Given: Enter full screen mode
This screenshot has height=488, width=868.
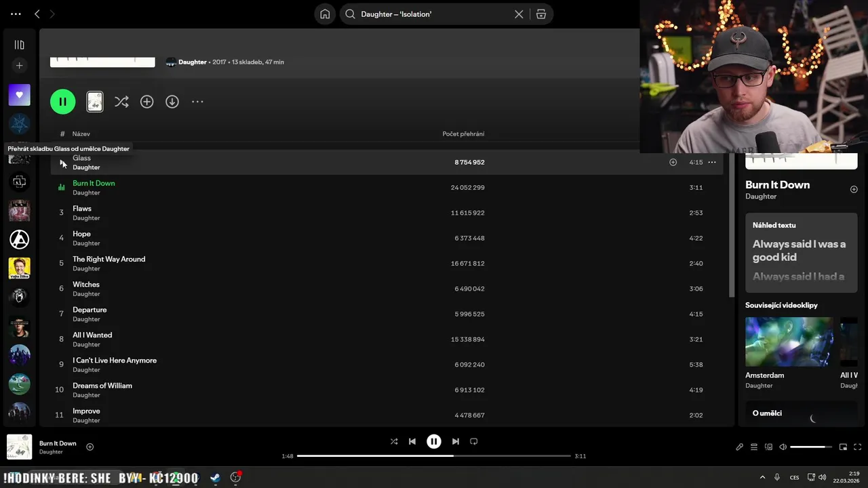Looking at the screenshot, I should (x=858, y=447).
